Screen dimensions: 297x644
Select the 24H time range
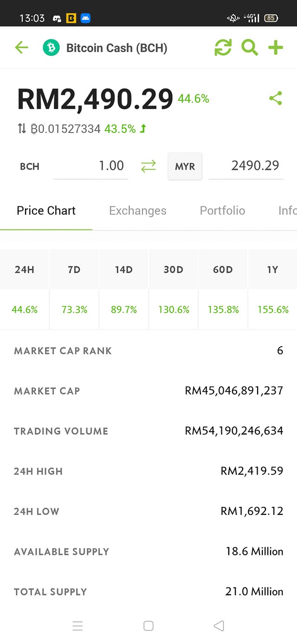tap(24, 269)
